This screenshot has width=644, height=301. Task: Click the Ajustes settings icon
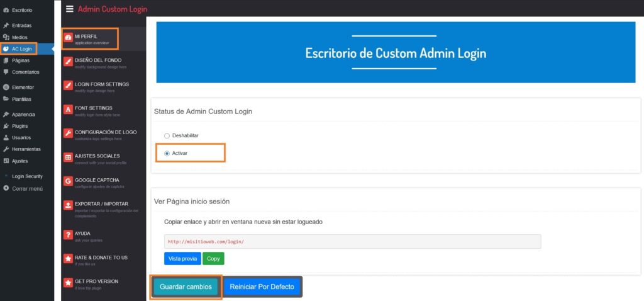click(6, 161)
